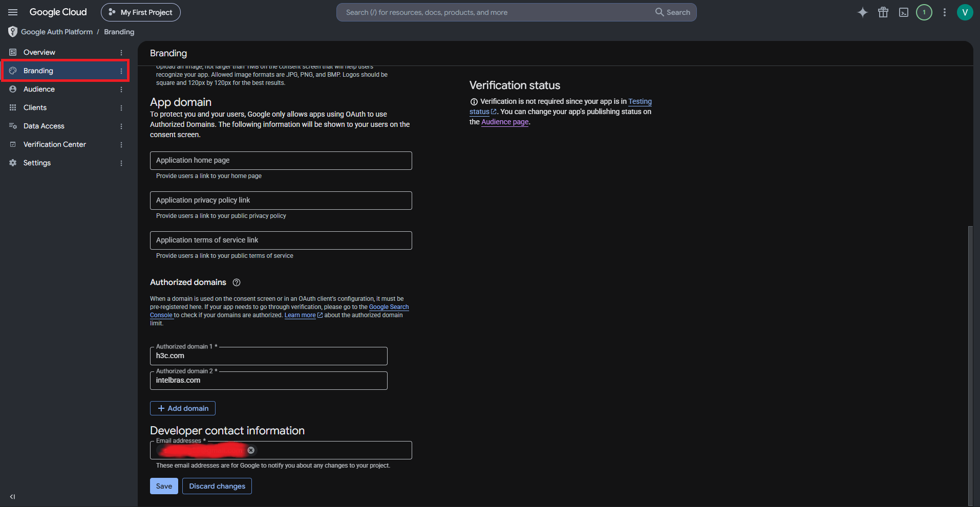Viewport: 980px width, 507px height.
Task: Select Branding in the sidebar
Action: point(65,71)
